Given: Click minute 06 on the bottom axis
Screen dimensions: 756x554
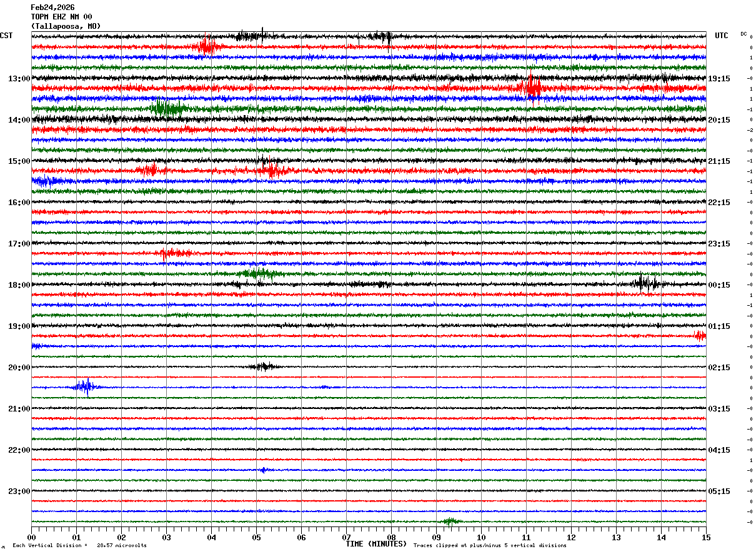Looking at the screenshot, I should [301, 537].
